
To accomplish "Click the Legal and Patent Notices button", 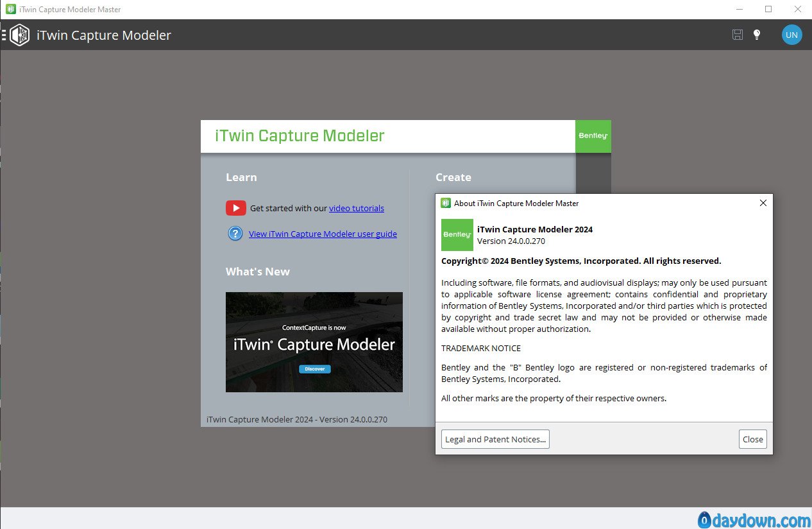I will coord(495,439).
